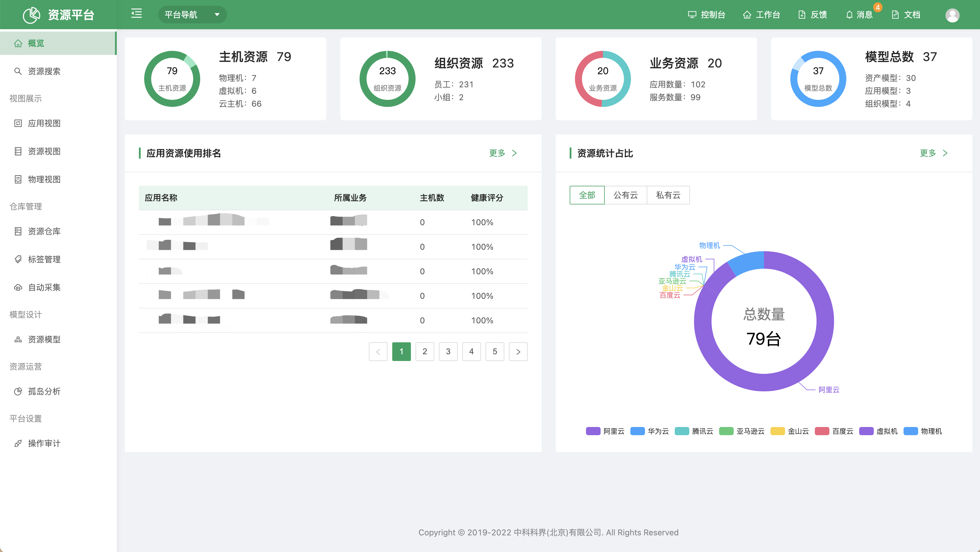
Task: Click the 操作审计 sidebar icon
Action: pyautogui.click(x=18, y=443)
